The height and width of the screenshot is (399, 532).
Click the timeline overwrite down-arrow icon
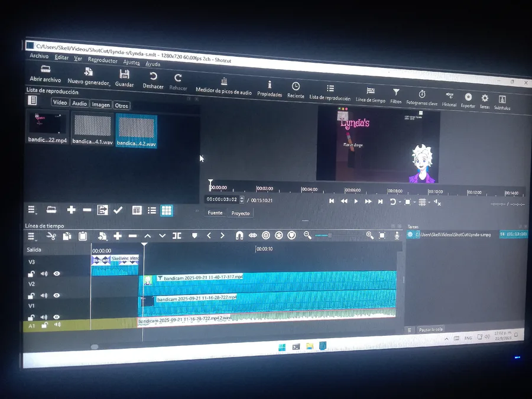coord(162,236)
